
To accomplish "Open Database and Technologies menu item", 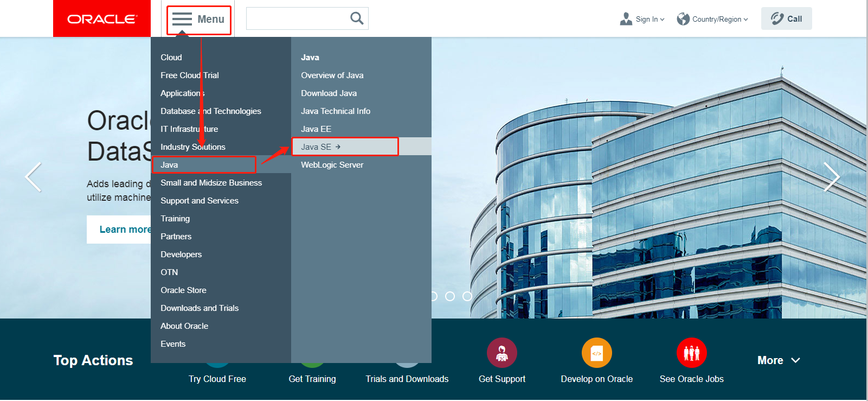I will tap(211, 111).
